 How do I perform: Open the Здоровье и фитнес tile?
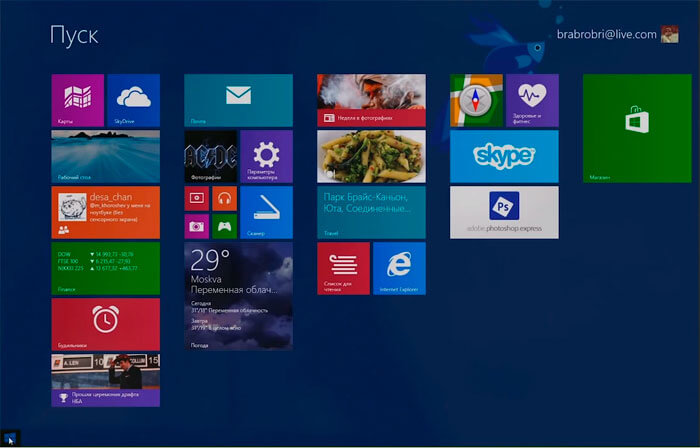[x=532, y=100]
